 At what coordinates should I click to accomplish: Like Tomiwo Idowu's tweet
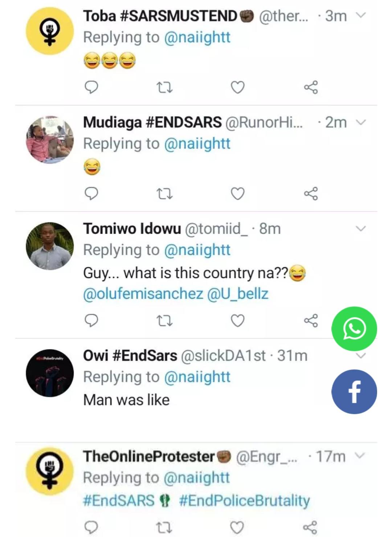[x=238, y=320]
